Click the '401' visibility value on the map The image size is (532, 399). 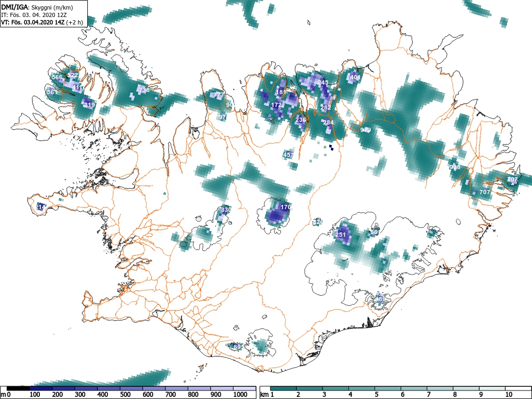[355, 77]
